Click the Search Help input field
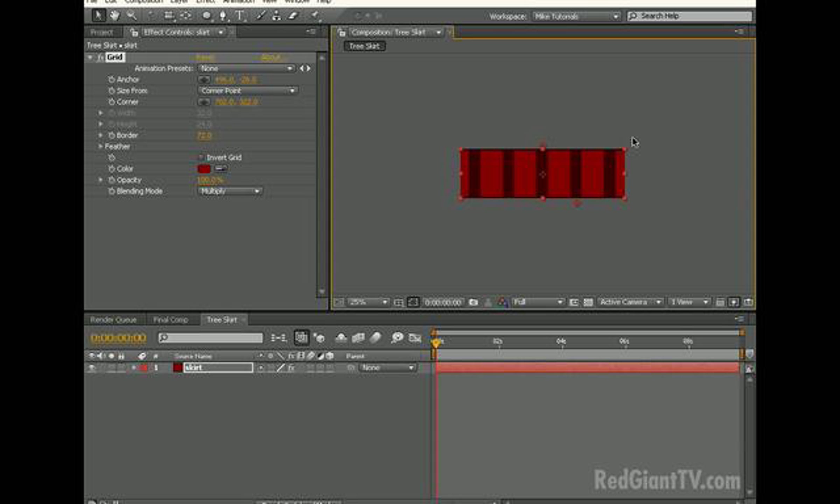The width and height of the screenshot is (840, 504). [x=689, y=16]
